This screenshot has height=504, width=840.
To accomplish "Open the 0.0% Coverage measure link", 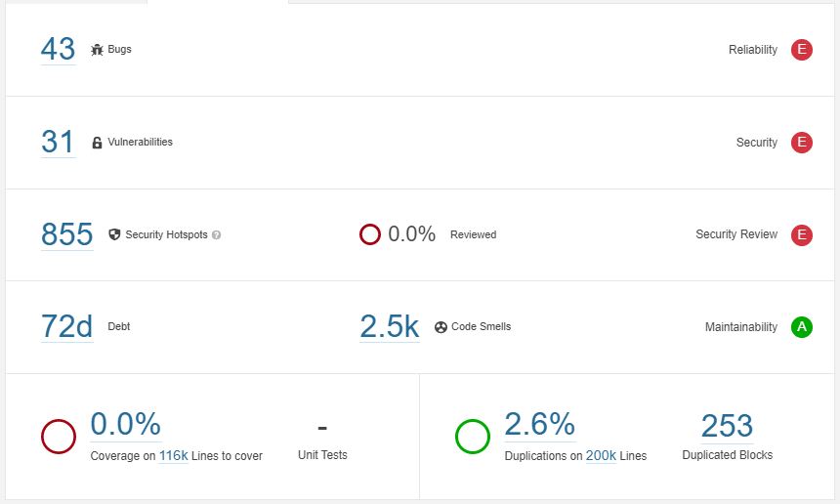I will 125,424.
